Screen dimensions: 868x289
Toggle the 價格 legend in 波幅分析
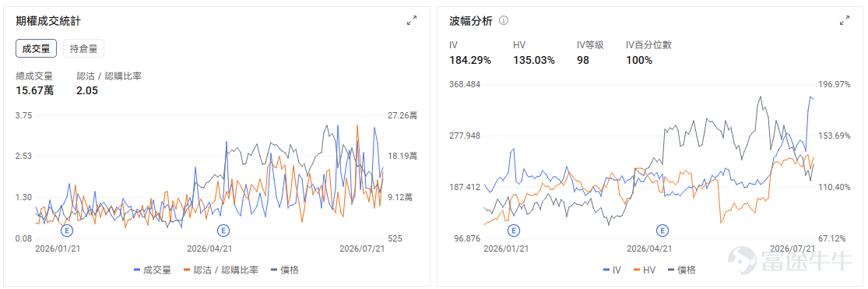pos(681,270)
